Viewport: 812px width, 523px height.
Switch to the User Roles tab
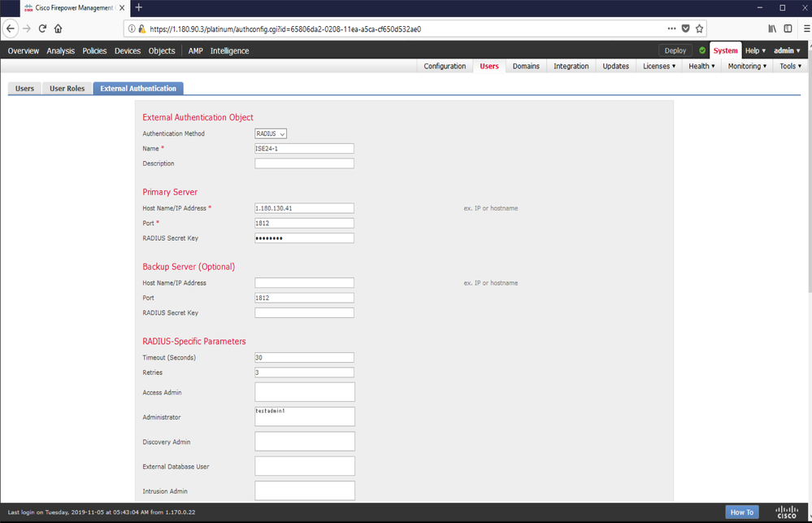pyautogui.click(x=67, y=88)
